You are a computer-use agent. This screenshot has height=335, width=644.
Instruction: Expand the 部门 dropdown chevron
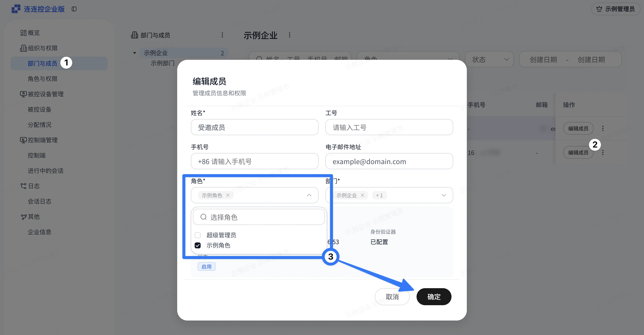(444, 195)
